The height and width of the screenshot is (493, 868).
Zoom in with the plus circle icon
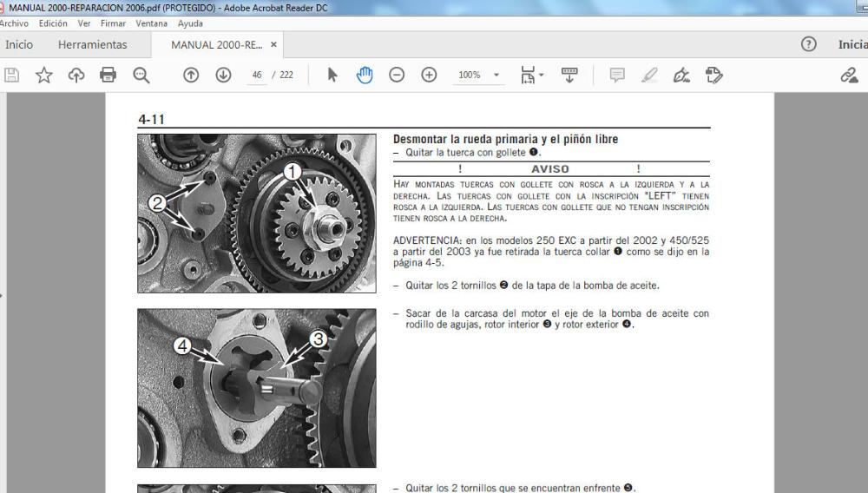point(429,75)
